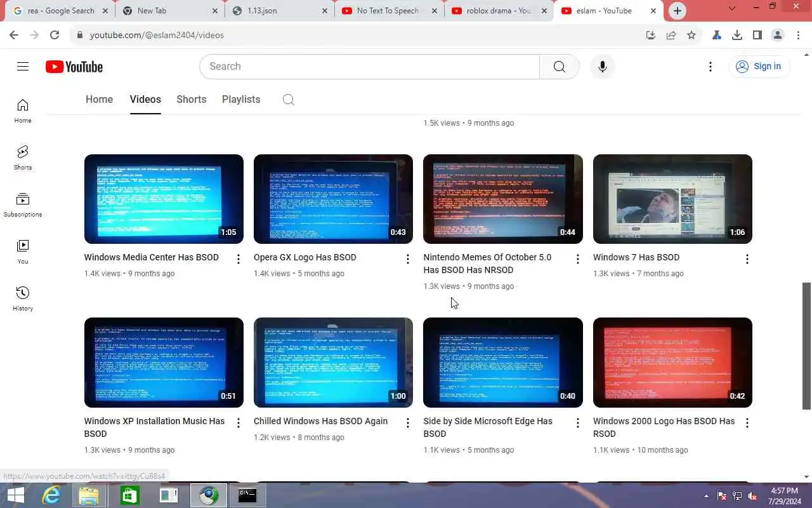Open Subscriptions in the sidebar
The width and height of the screenshot is (812, 508).
[23, 205]
